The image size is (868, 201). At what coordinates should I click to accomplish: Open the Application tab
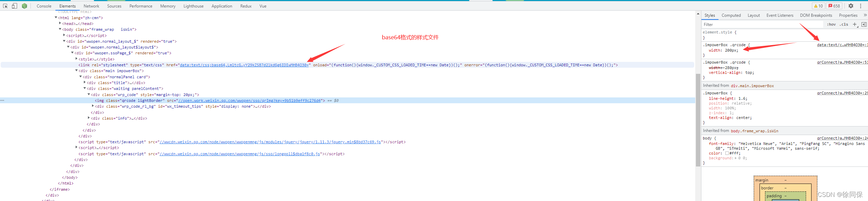click(x=222, y=6)
